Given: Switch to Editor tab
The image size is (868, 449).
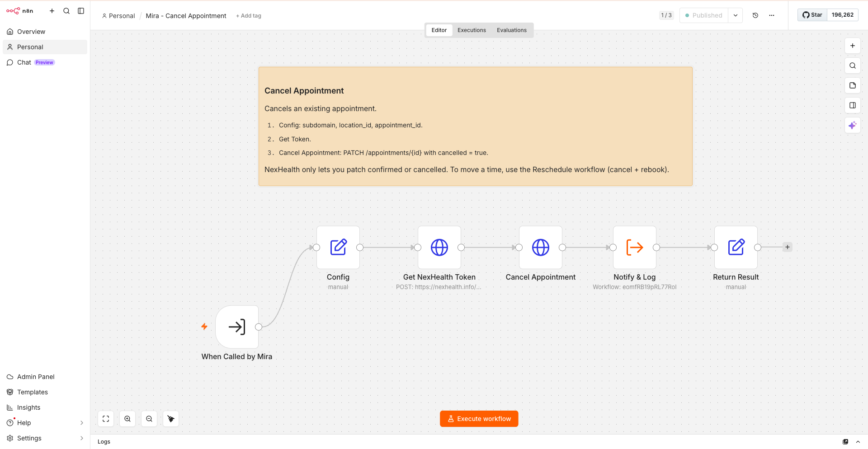Looking at the screenshot, I should (x=439, y=30).
